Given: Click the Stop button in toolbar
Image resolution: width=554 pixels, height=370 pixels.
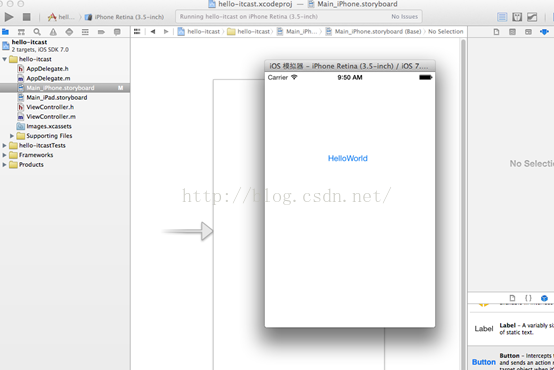Looking at the screenshot, I should (26, 17).
